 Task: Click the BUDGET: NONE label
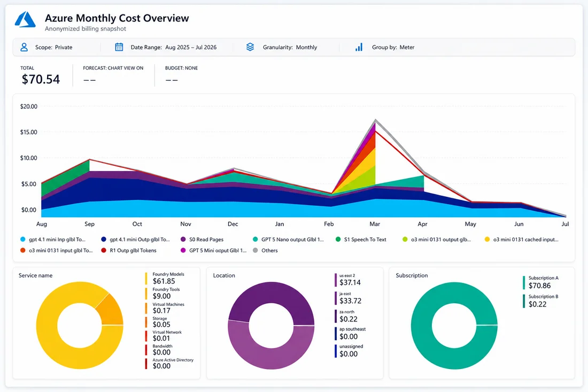point(181,68)
